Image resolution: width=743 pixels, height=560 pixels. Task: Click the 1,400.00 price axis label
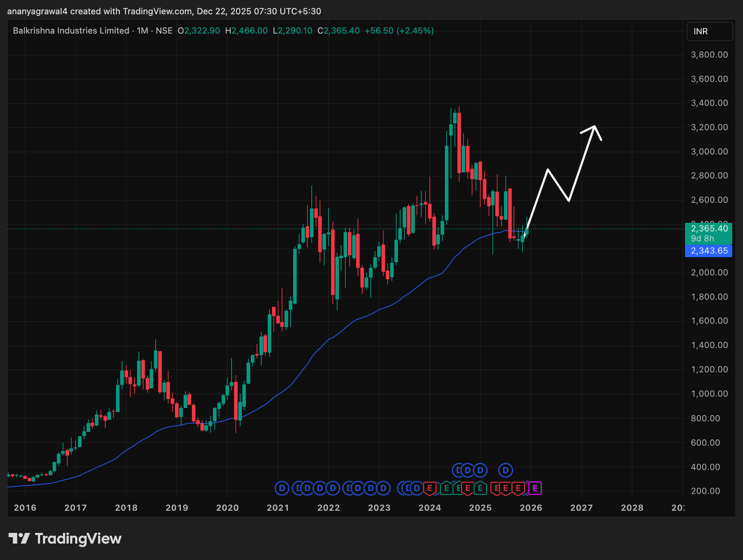(709, 345)
